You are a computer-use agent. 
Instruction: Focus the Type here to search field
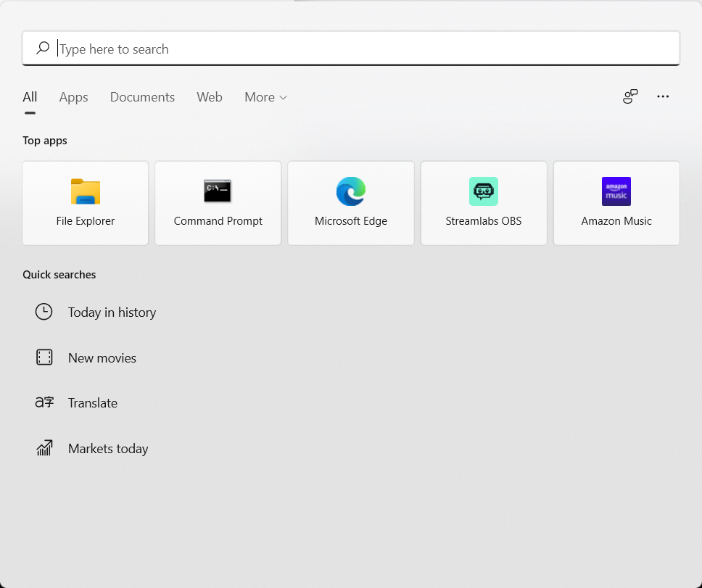351,49
